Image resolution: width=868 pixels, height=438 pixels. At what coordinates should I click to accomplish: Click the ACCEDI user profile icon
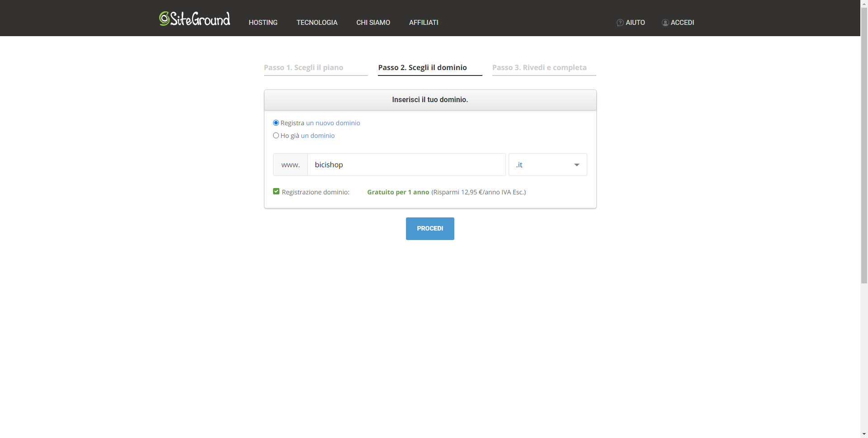click(665, 23)
